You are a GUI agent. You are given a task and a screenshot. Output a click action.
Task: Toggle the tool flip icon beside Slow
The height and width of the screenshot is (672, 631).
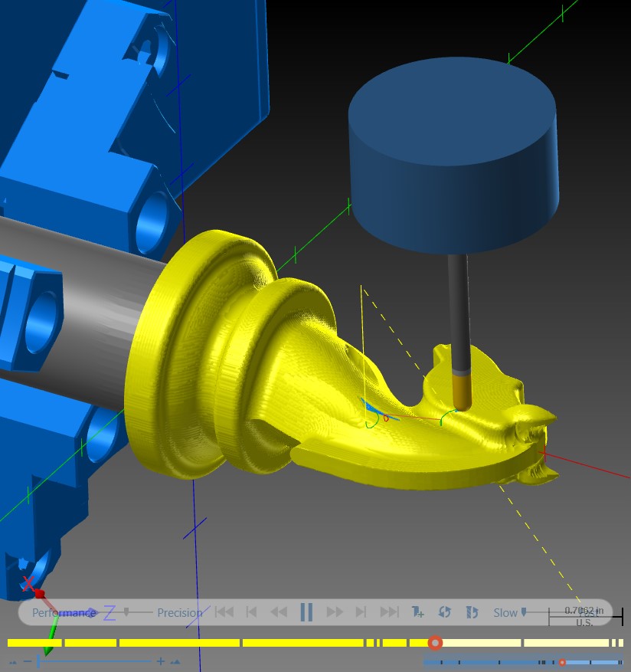point(472,611)
